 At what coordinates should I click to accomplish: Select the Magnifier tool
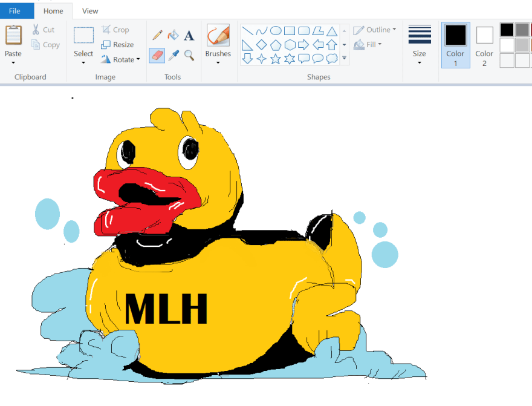[189, 55]
